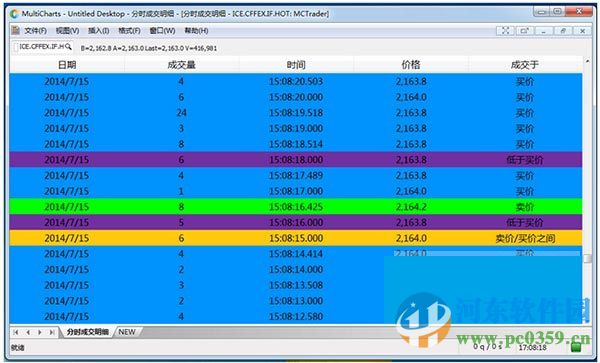Click the vertical scrollbar thumb

click(x=587, y=258)
